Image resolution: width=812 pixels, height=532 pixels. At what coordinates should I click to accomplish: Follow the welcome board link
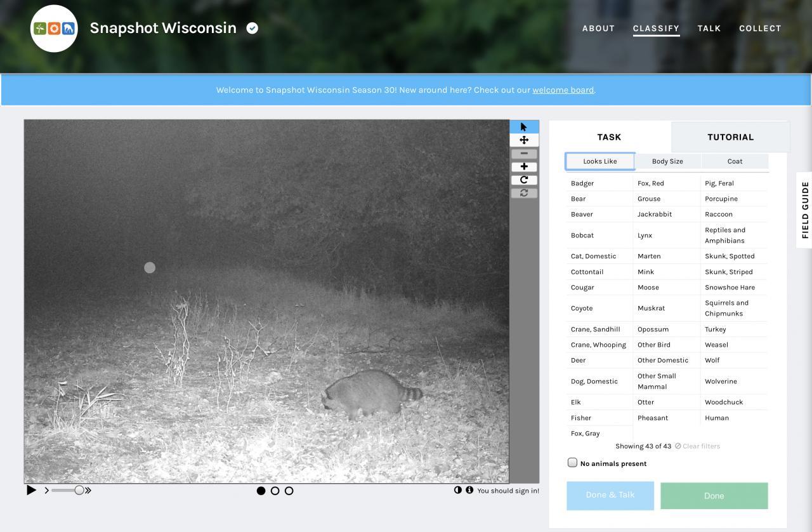[x=563, y=90]
